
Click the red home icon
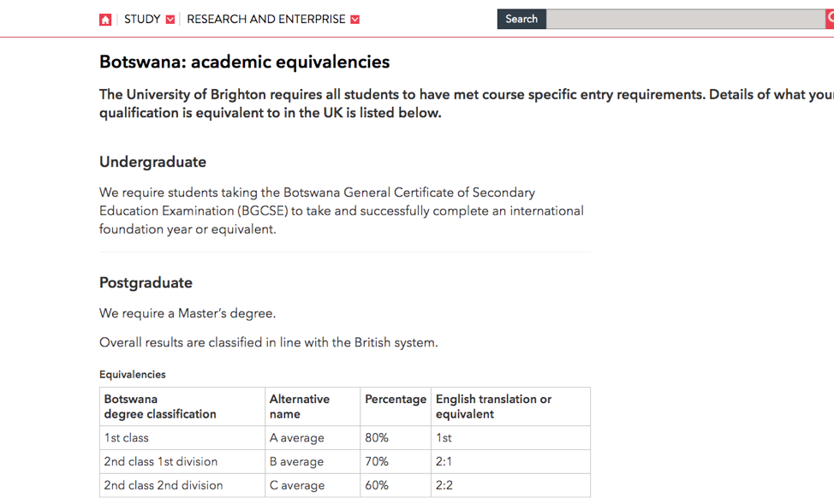tap(105, 20)
